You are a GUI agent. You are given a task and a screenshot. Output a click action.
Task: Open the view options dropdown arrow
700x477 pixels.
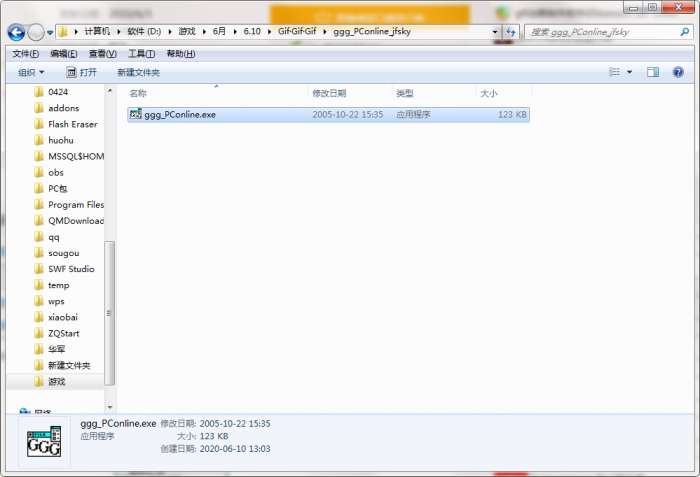coord(629,72)
